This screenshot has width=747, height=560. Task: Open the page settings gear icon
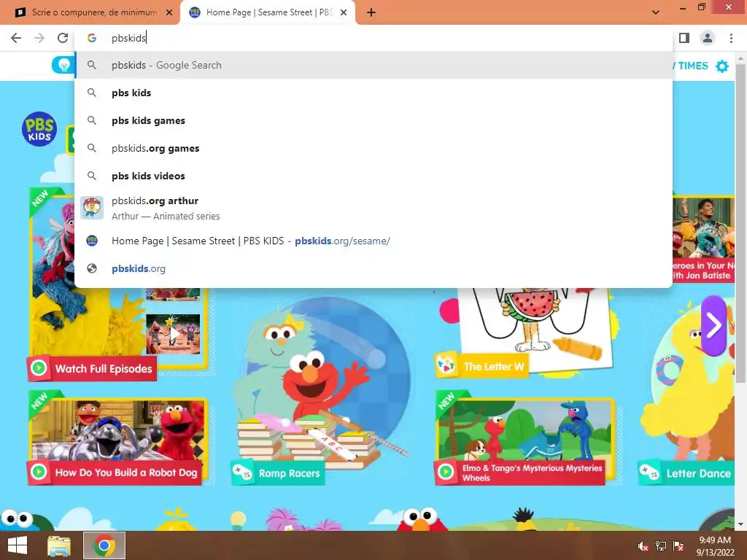(x=722, y=66)
